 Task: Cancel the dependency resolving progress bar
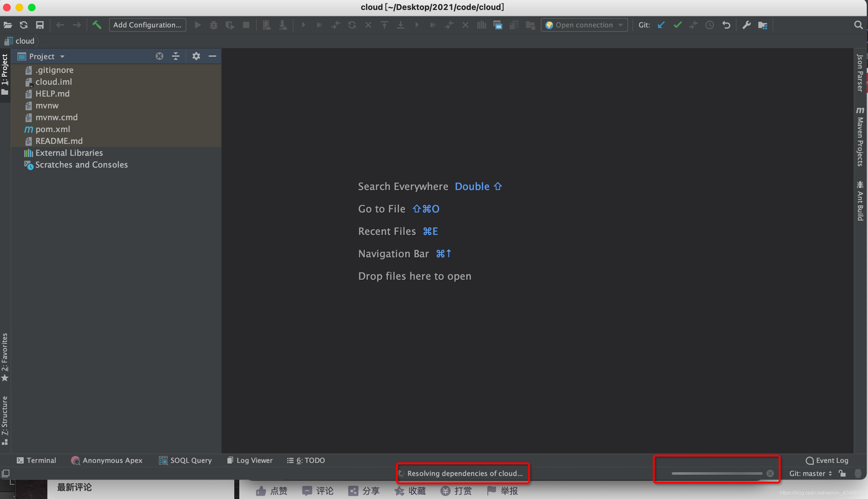click(x=770, y=473)
